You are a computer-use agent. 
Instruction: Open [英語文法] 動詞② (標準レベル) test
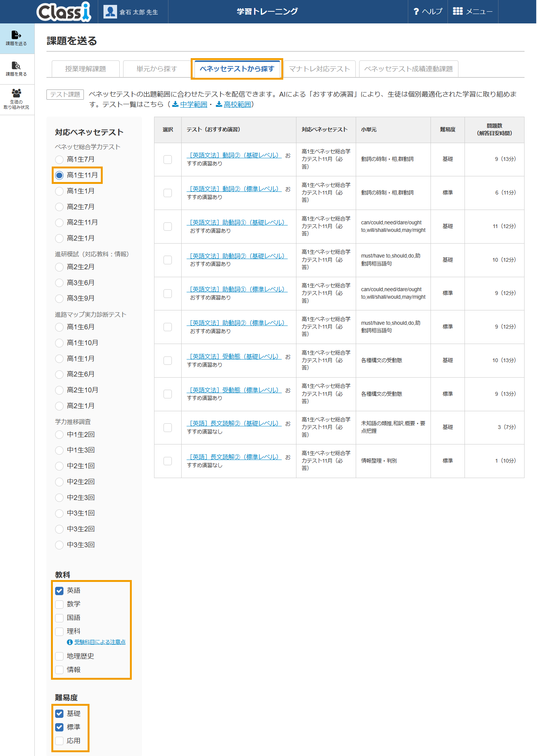234,189
